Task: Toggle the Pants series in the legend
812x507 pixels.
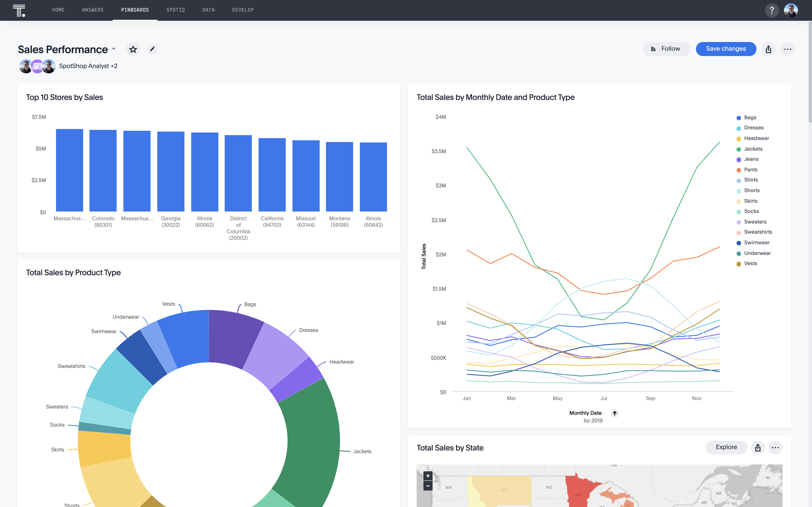Action: pos(750,169)
